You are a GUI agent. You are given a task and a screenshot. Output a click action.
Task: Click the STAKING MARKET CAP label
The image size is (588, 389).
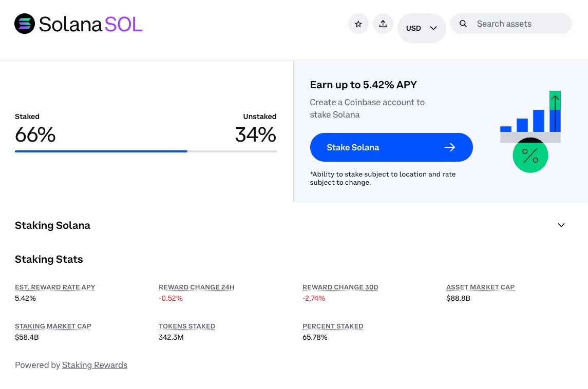coord(53,326)
